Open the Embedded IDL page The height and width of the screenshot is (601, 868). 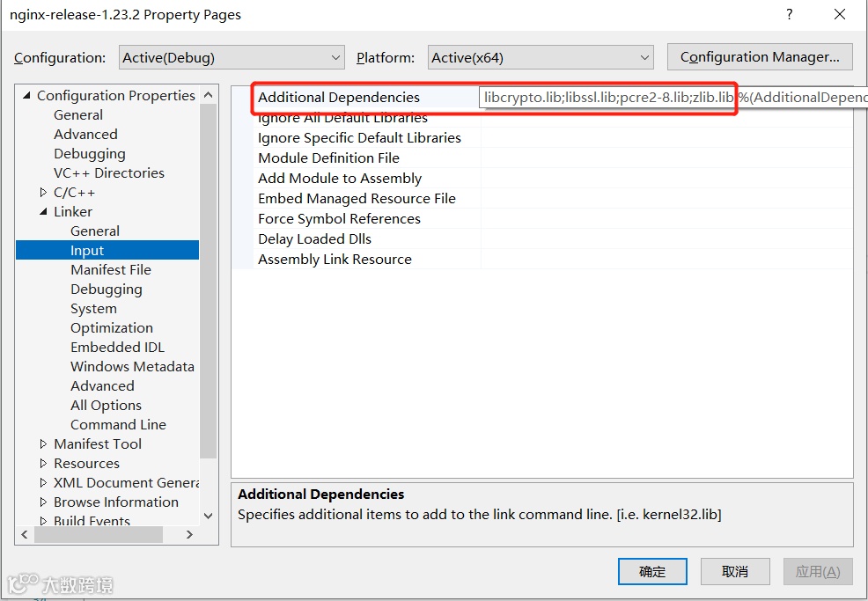tap(117, 347)
